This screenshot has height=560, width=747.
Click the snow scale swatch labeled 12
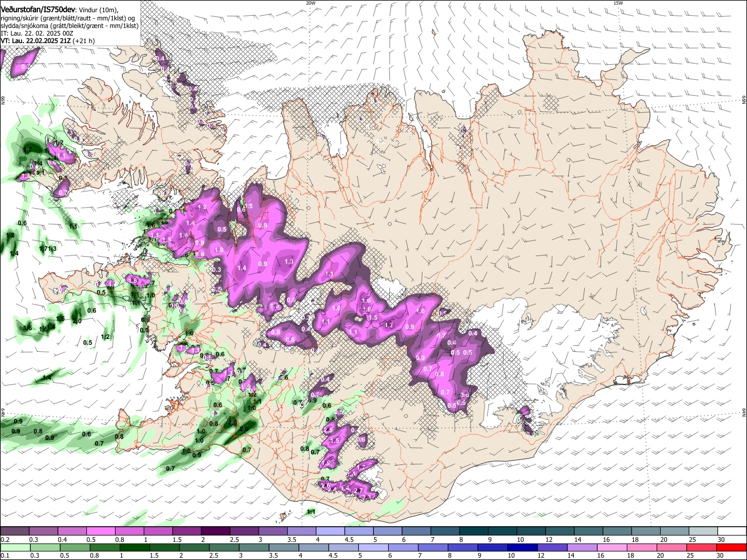pos(558,531)
